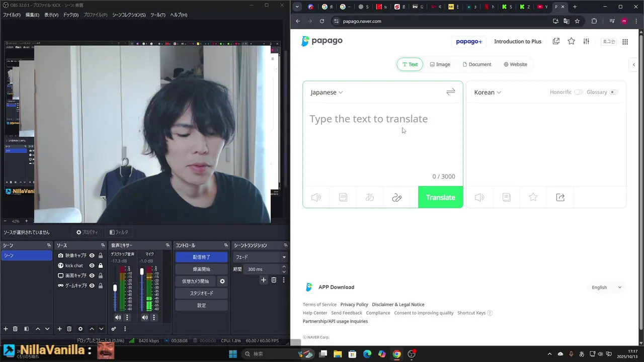Remove the selected transition in OBS

pyautogui.click(x=274, y=280)
